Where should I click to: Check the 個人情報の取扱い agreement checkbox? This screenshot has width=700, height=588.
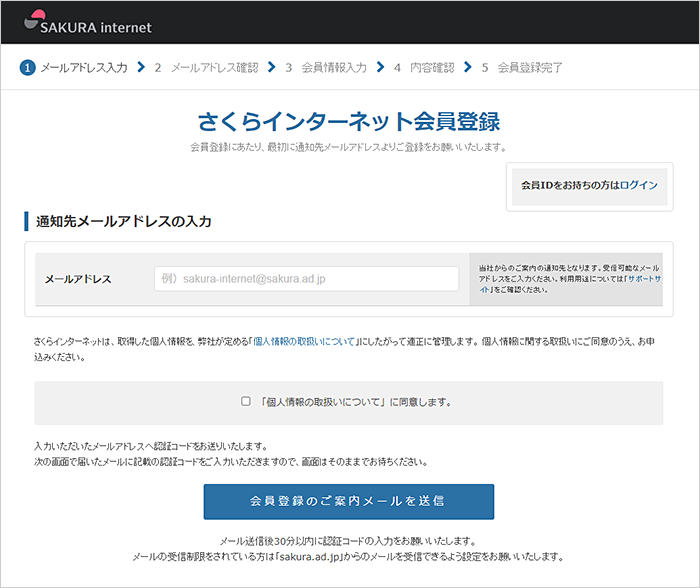(x=246, y=401)
